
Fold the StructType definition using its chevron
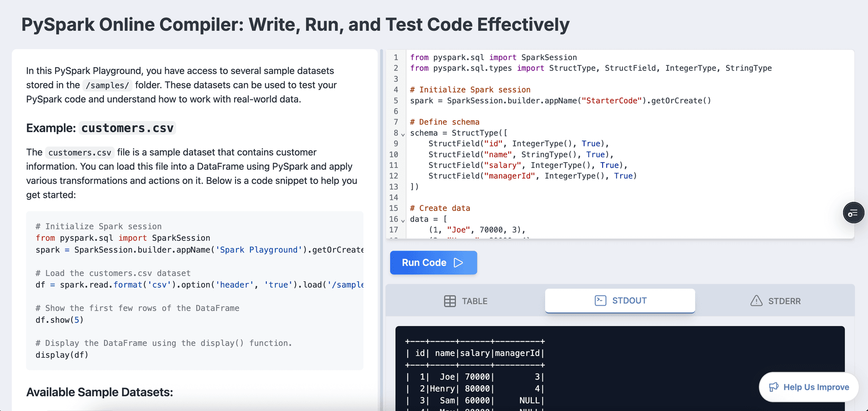point(402,134)
